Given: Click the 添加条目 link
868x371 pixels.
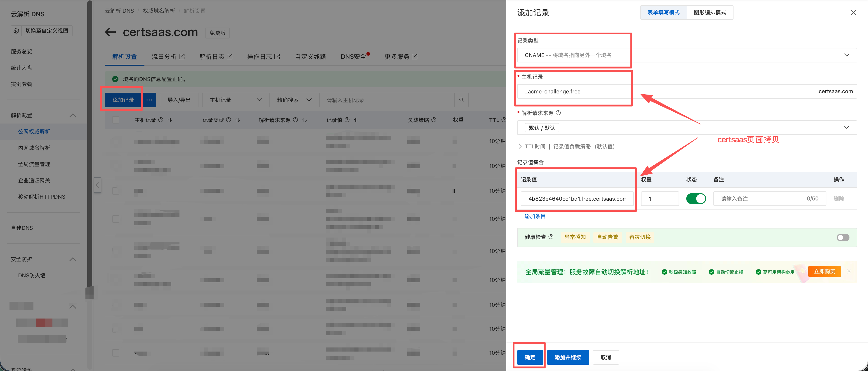Looking at the screenshot, I should click(535, 216).
